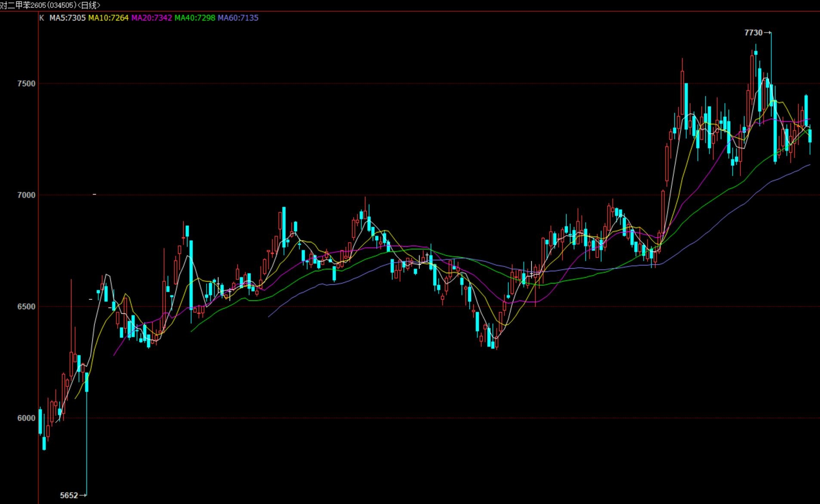Click the first cyan candlestick at left edge
820x504 pixels.
point(40,421)
